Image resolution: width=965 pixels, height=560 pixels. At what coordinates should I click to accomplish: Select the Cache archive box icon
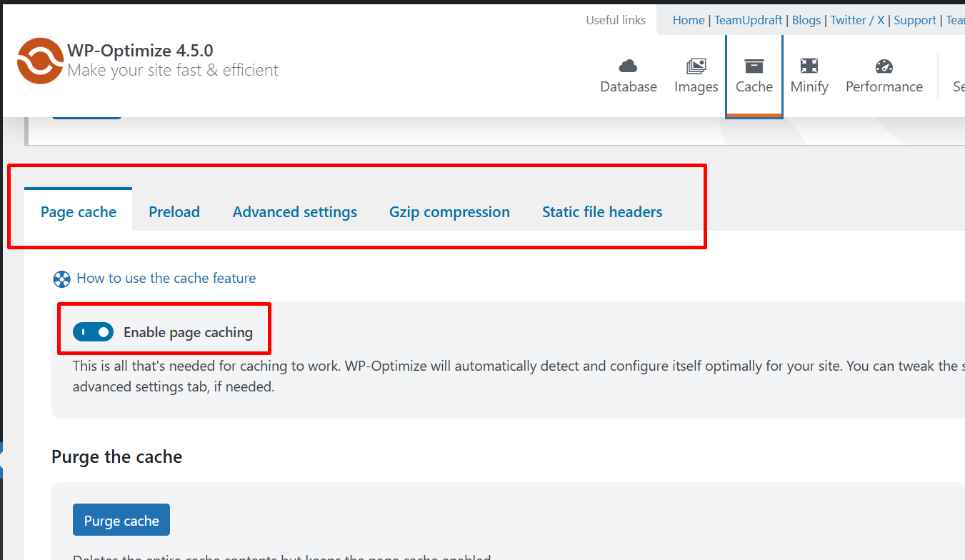[x=754, y=66]
